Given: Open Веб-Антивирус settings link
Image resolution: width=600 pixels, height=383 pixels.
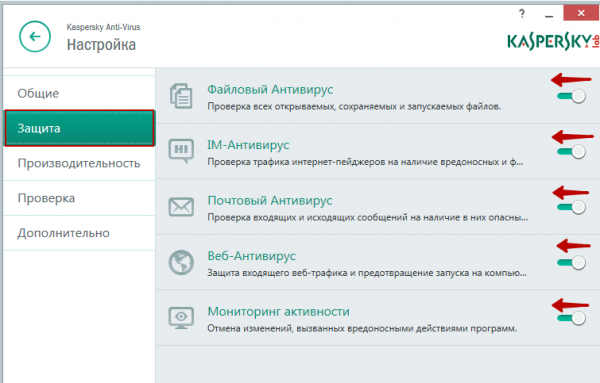Looking at the screenshot, I should [251, 256].
